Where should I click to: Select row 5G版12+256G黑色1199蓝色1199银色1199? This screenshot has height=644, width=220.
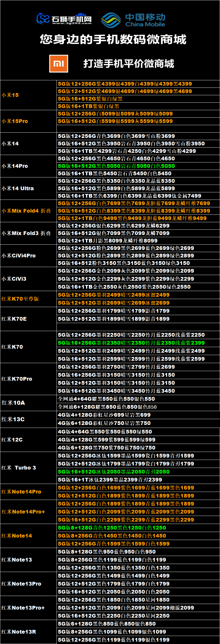tap(138, 640)
